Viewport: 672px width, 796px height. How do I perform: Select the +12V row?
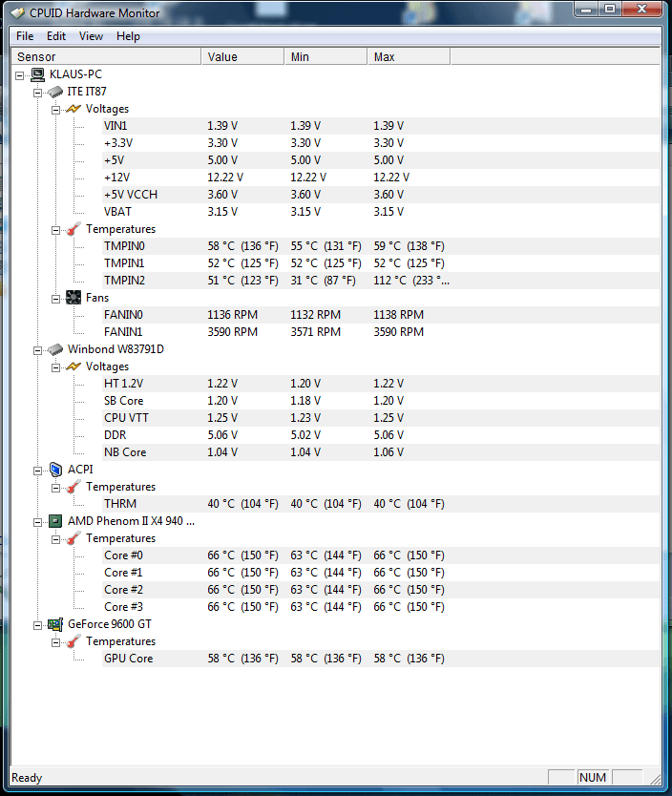(x=381, y=178)
